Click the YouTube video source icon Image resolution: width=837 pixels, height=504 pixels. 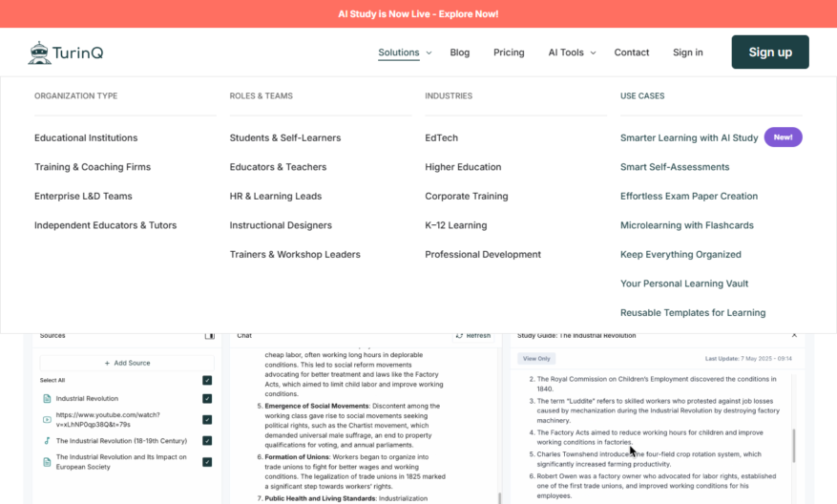[47, 420]
